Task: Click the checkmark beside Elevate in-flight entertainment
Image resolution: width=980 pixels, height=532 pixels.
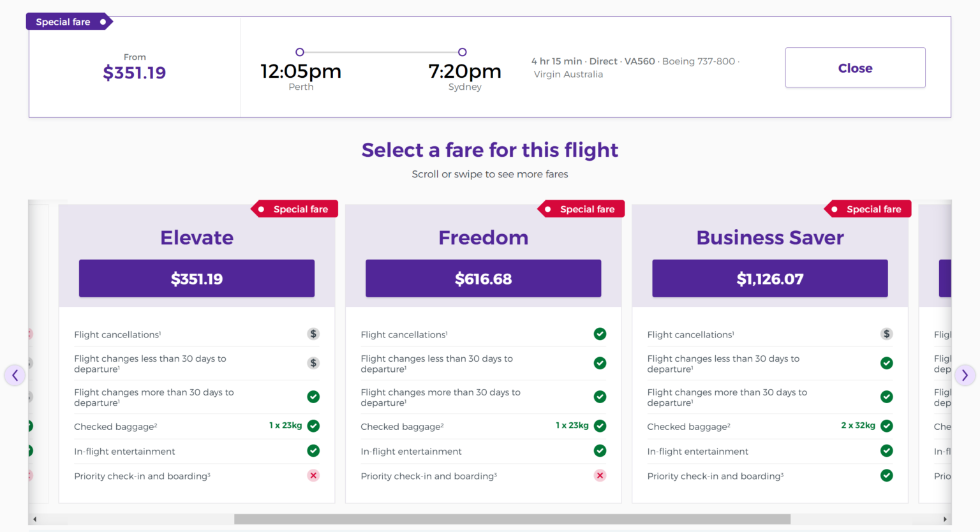Action: pos(313,451)
